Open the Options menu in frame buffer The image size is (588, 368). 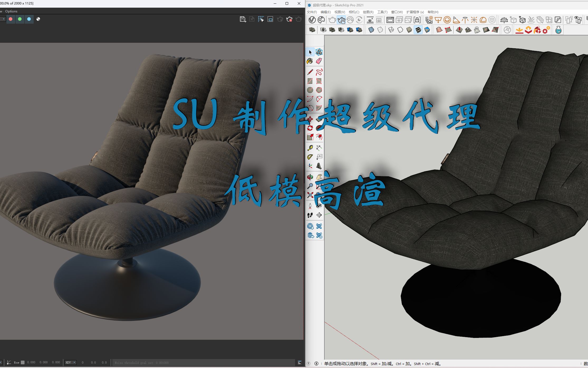(x=11, y=11)
